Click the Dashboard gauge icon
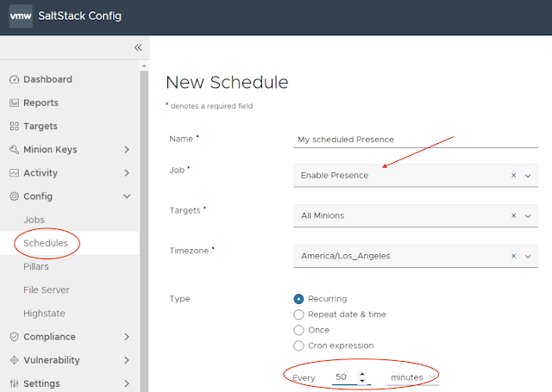This screenshot has width=552, height=392. (x=14, y=79)
